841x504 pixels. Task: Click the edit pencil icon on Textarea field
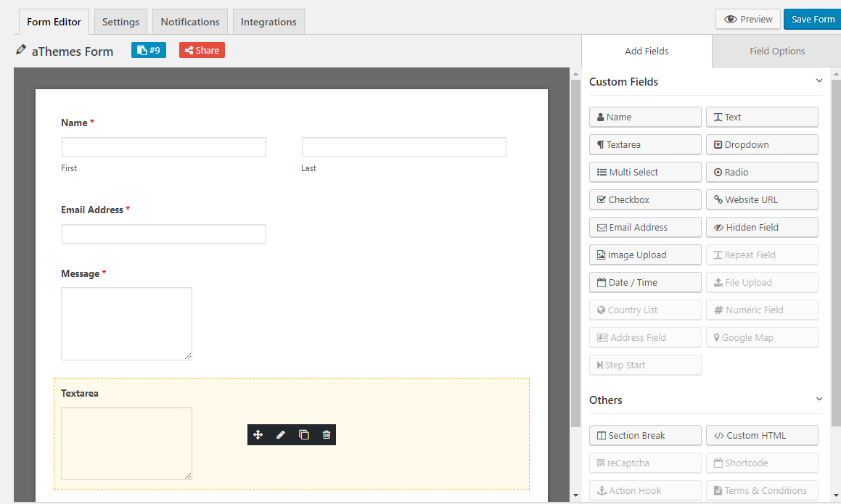281,435
